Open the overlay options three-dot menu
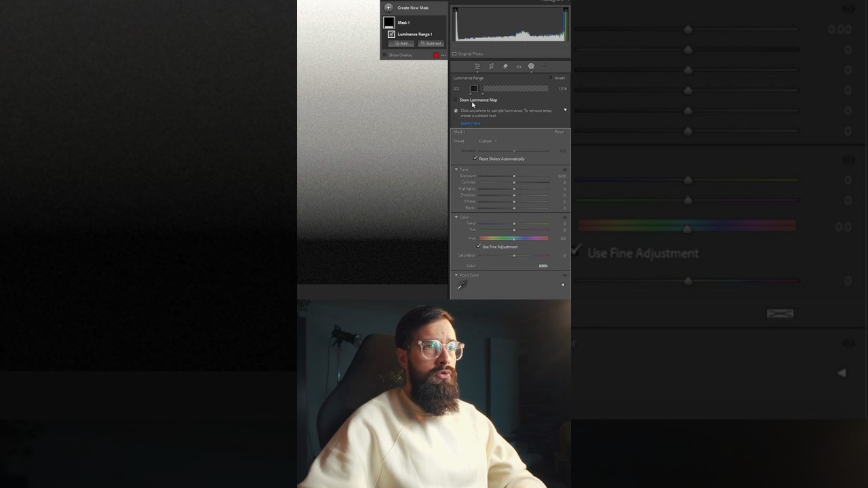This screenshot has height=488, width=868. [x=443, y=55]
